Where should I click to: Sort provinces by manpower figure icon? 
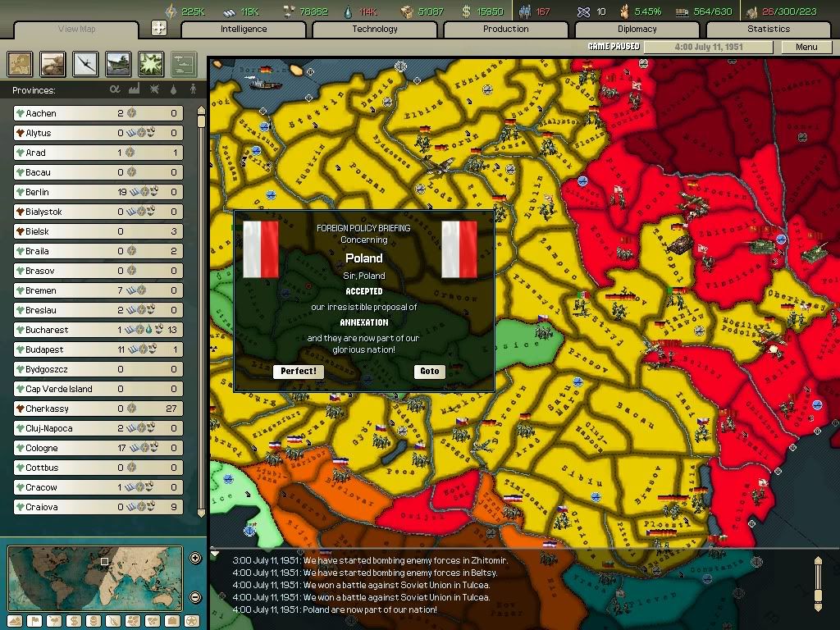click(x=194, y=89)
